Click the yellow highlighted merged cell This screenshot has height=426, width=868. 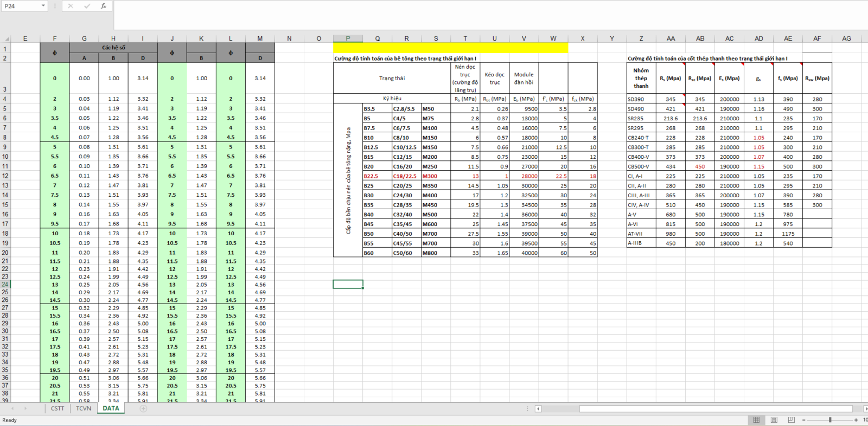tap(450, 48)
